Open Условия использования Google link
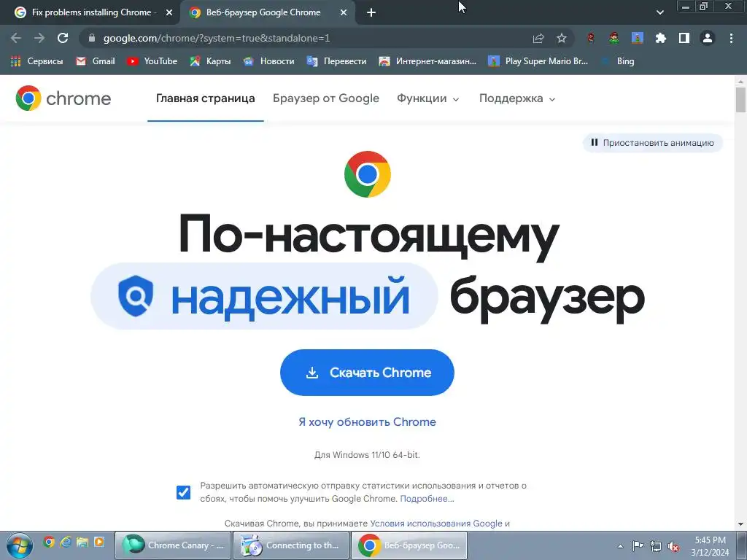The width and height of the screenshot is (747, 560). [x=436, y=524]
